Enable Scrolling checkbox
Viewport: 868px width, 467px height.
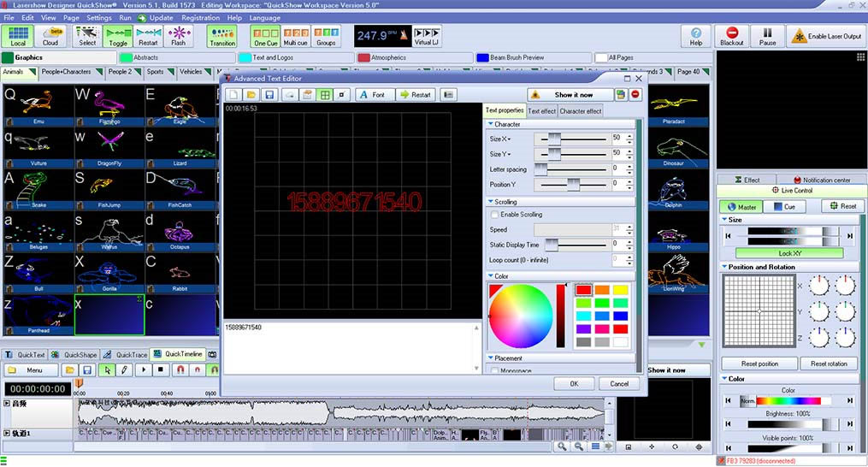(494, 215)
